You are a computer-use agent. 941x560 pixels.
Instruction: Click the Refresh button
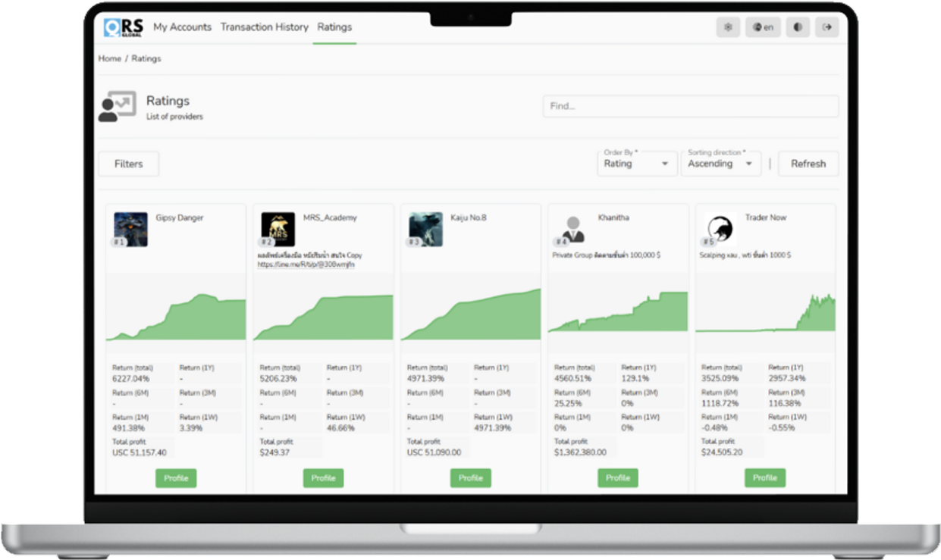(x=808, y=164)
